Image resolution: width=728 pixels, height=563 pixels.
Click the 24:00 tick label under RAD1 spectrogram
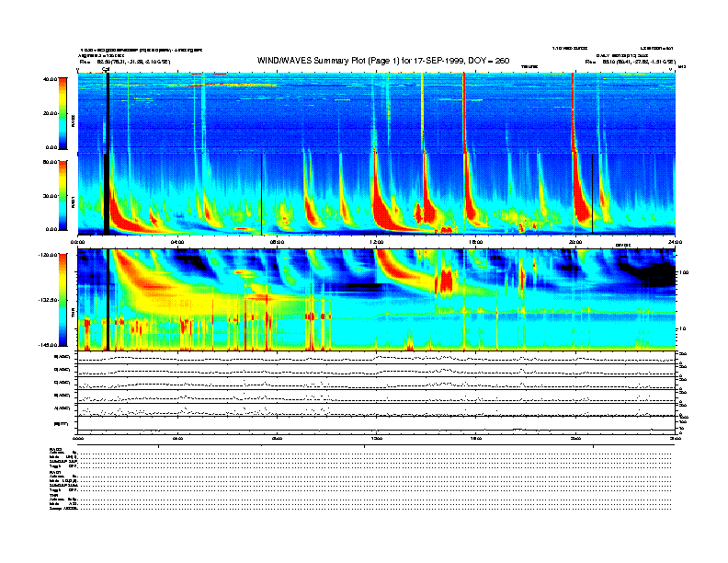[675, 242]
